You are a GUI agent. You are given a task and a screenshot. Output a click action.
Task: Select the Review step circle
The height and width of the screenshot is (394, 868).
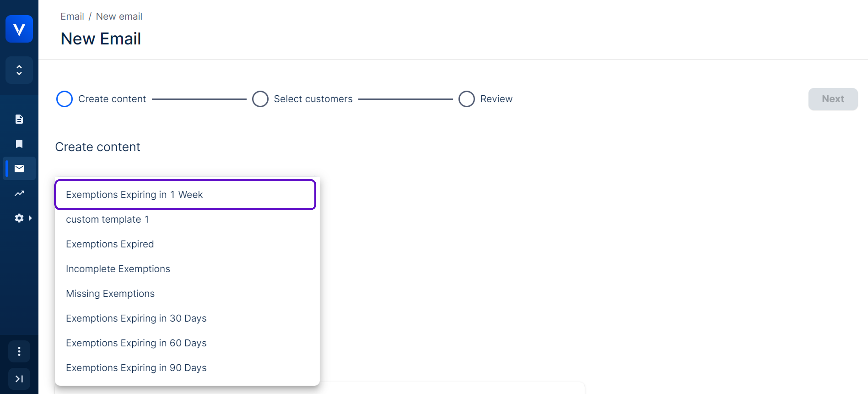[x=466, y=99]
